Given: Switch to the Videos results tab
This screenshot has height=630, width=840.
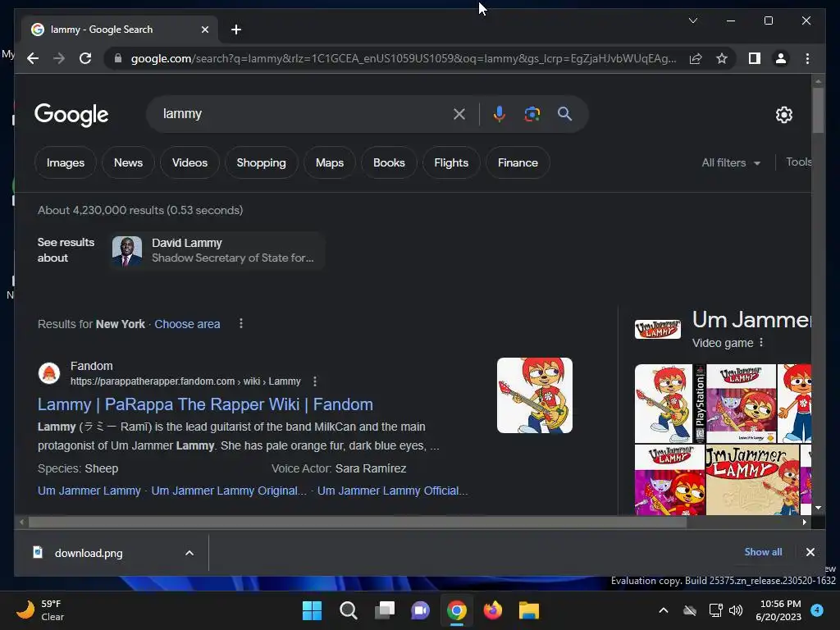Looking at the screenshot, I should [x=189, y=162].
